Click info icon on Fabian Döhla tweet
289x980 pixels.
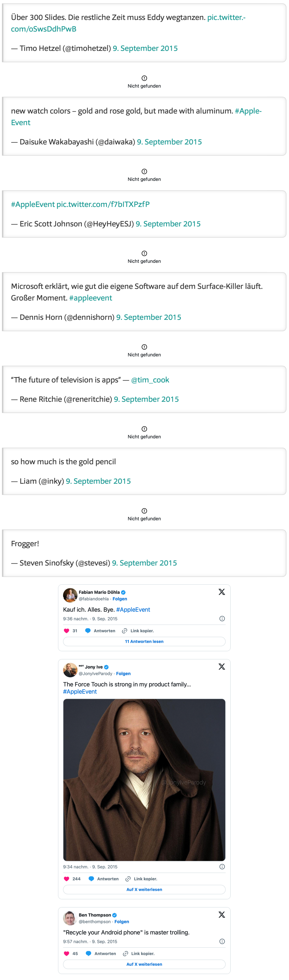222,619
